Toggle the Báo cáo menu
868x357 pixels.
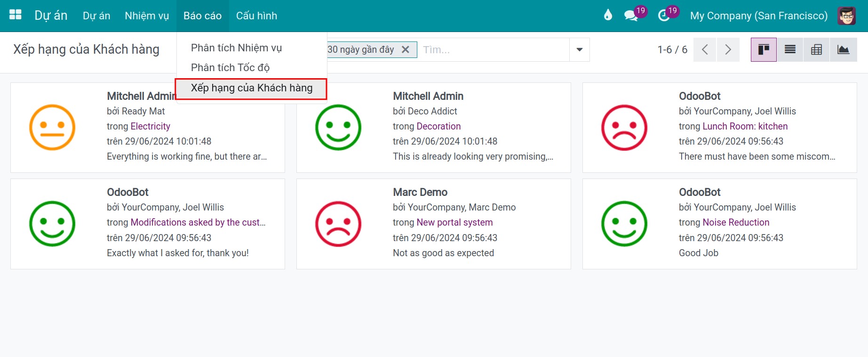202,16
